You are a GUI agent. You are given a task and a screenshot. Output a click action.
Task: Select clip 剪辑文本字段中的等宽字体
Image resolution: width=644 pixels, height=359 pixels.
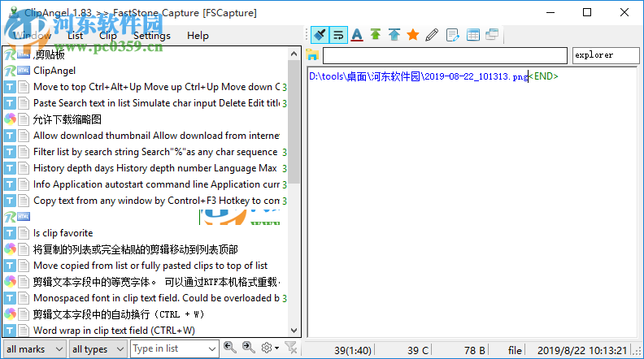(146, 282)
